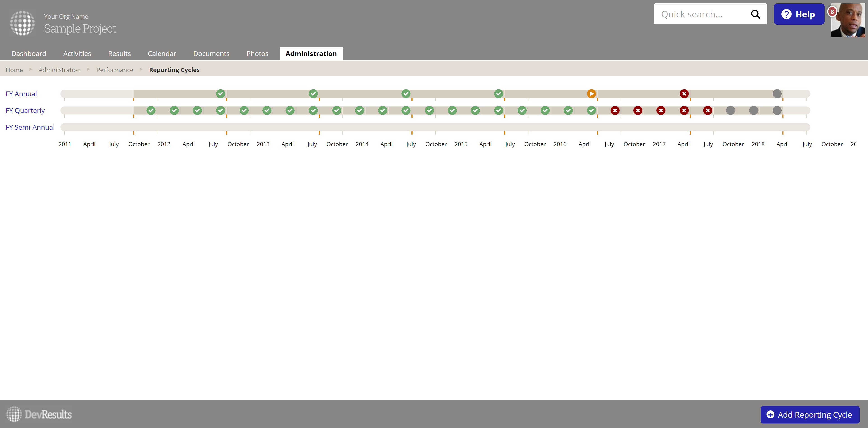Click the user profile photo
Viewport: 868px width, 428px height.
point(849,20)
